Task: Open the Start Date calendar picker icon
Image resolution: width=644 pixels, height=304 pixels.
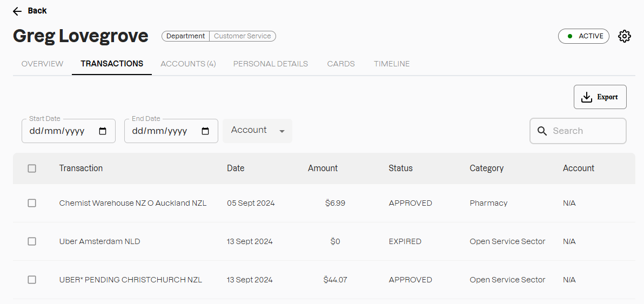Action: [x=103, y=131]
